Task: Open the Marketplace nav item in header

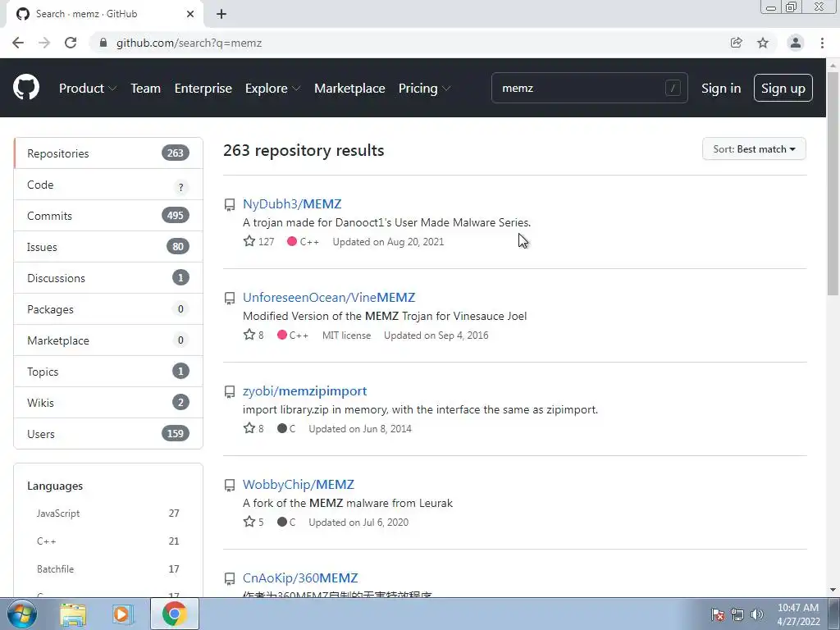Action: 349,89
